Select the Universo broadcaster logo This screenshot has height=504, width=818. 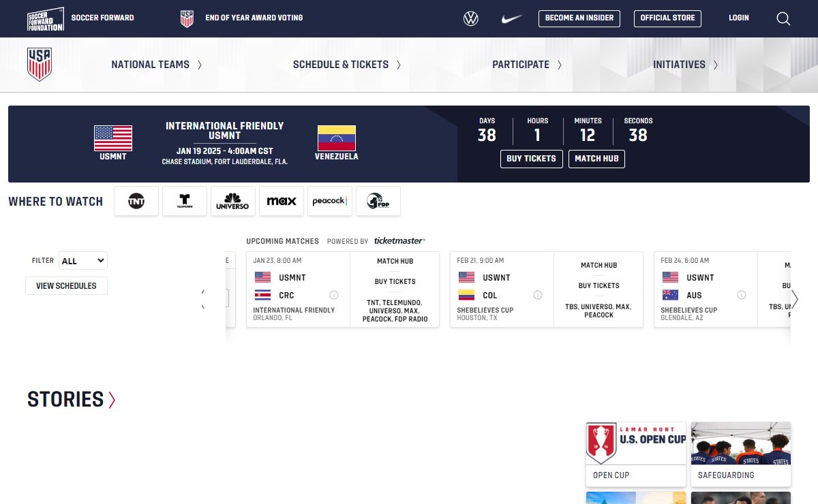pos(233,201)
